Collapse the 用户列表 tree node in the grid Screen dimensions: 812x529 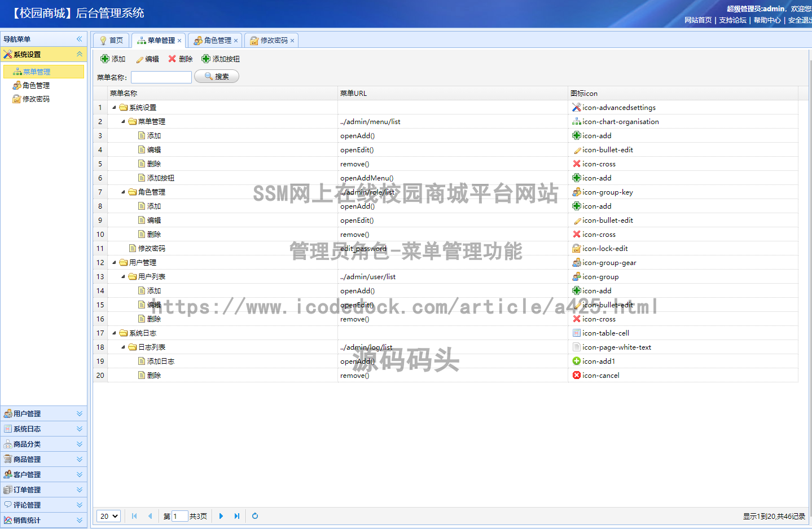pos(122,276)
